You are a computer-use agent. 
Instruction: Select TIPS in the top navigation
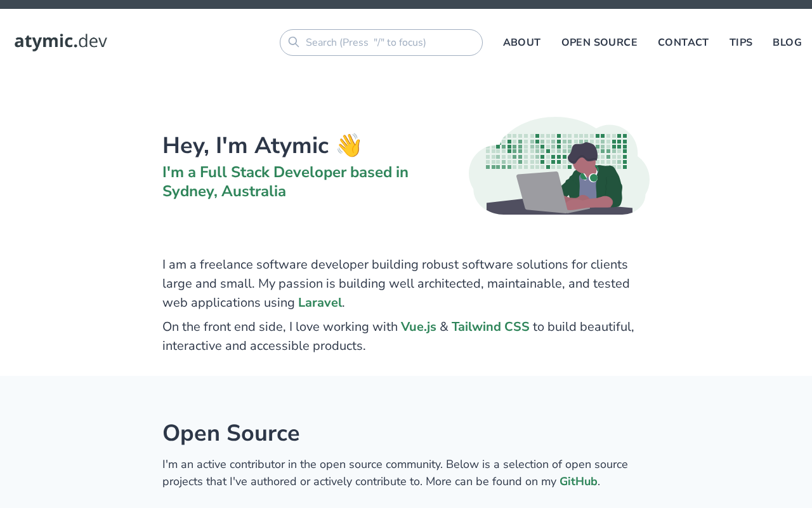pos(740,43)
